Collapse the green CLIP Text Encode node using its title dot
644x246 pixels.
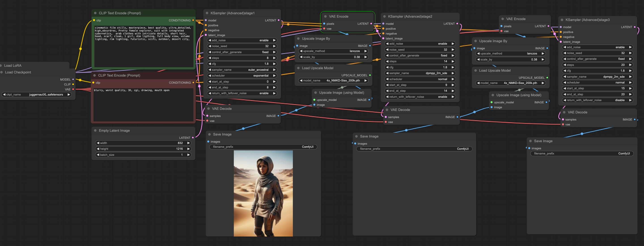pyautogui.click(x=95, y=13)
